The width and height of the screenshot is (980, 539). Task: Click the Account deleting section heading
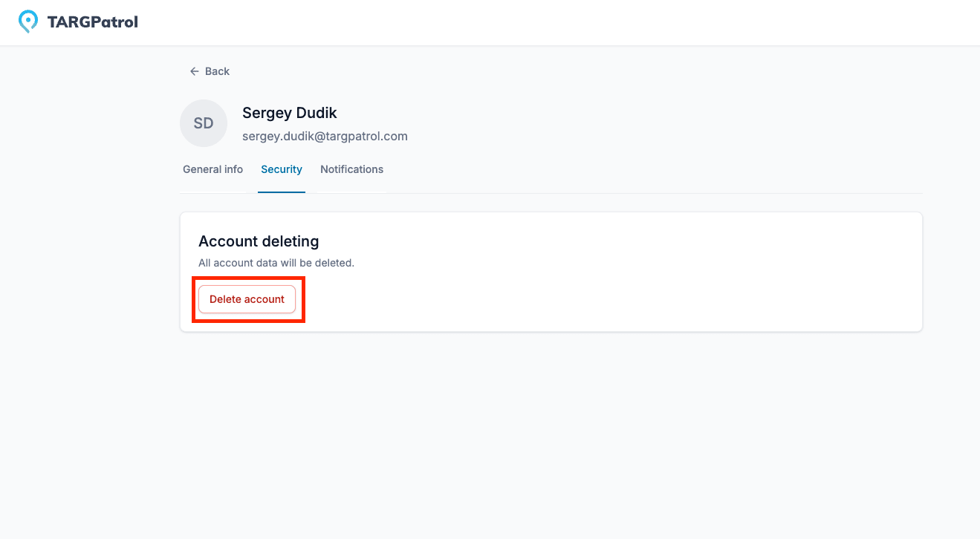pos(259,241)
